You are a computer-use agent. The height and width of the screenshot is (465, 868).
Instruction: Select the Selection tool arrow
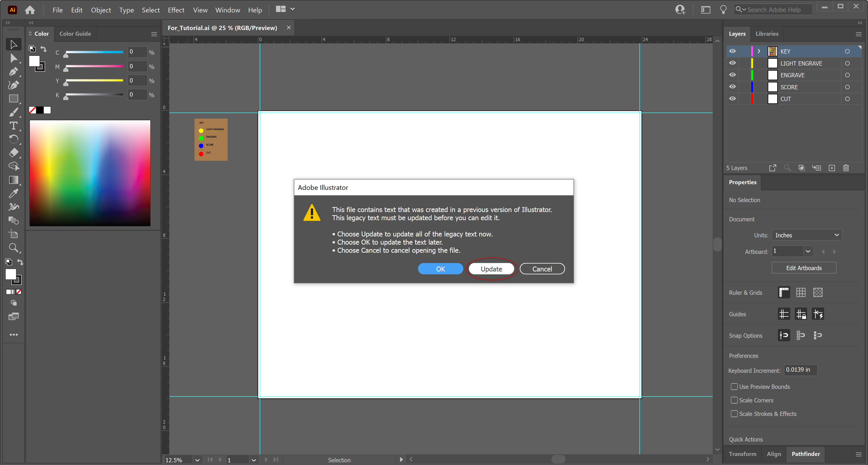(14, 44)
